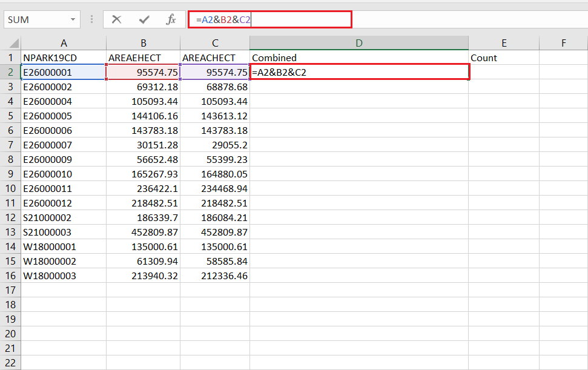Select column header A
Viewport: 588px width, 370px height.
click(64, 42)
